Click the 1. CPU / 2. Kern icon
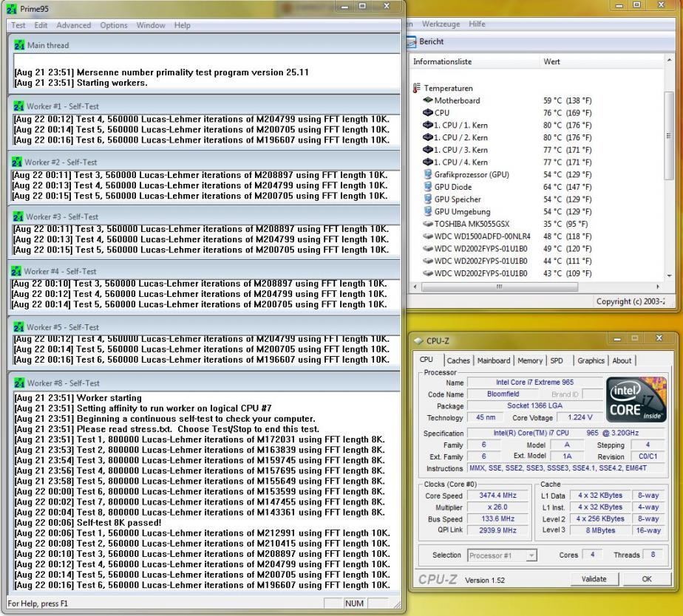Viewport: 683px width, 616px height. [x=428, y=137]
